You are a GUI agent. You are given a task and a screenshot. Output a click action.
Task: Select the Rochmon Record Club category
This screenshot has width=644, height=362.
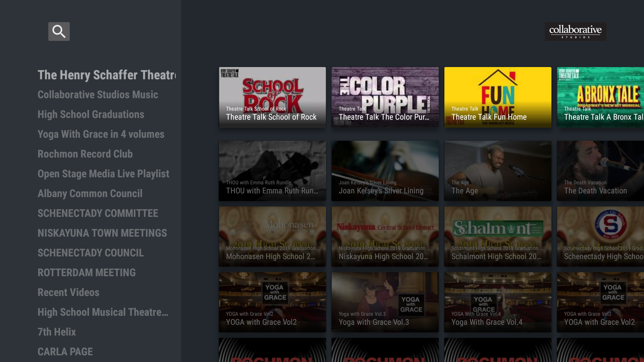(x=85, y=154)
